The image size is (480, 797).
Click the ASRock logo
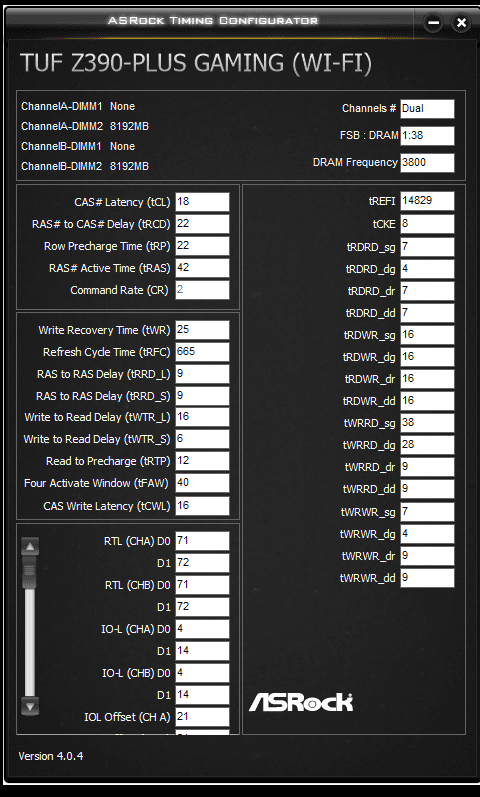pyautogui.click(x=301, y=702)
